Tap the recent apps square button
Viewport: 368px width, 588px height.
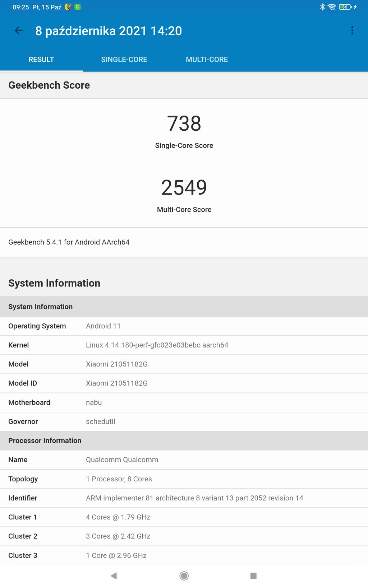pyautogui.click(x=253, y=576)
